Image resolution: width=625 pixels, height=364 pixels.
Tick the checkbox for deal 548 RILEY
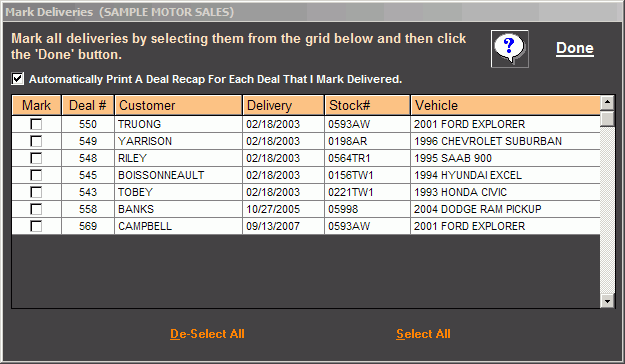pos(36,158)
